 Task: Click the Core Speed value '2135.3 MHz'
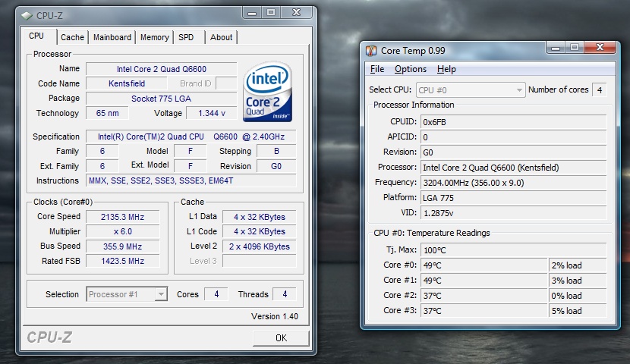point(122,217)
